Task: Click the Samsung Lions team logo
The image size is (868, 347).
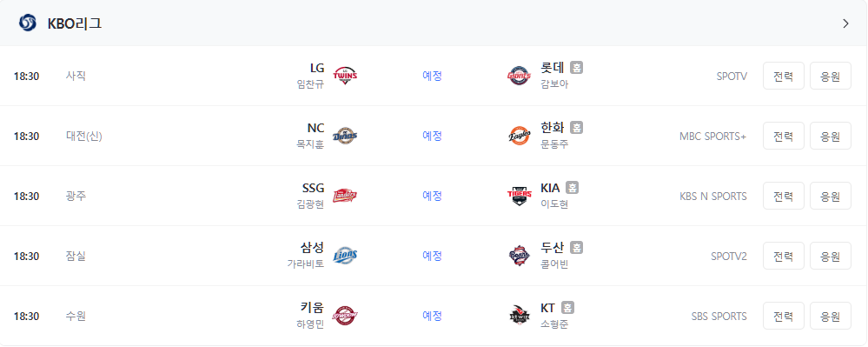Action: point(345,256)
